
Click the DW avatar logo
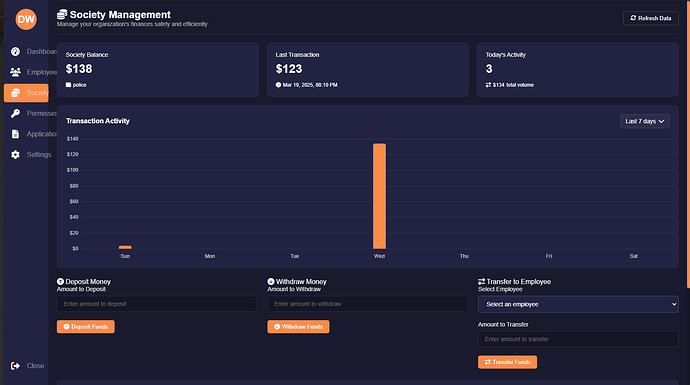pyautogui.click(x=26, y=19)
